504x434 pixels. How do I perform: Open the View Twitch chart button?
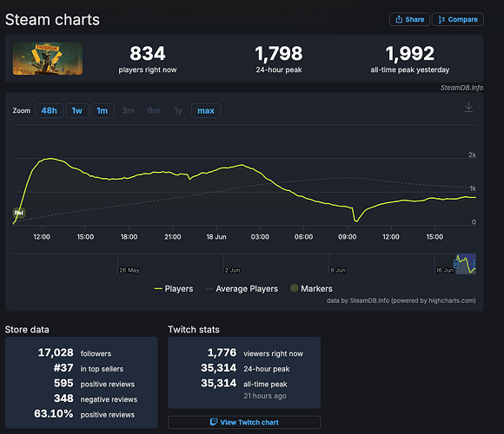244,422
